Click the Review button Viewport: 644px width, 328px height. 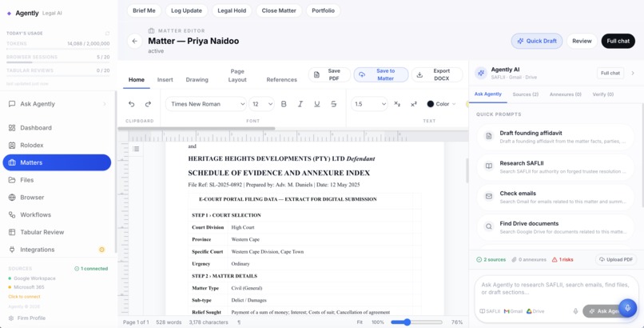[x=582, y=41]
